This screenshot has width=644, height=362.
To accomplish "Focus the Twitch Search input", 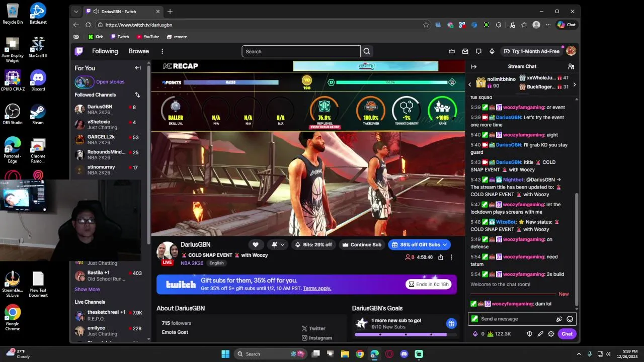I will (301, 51).
